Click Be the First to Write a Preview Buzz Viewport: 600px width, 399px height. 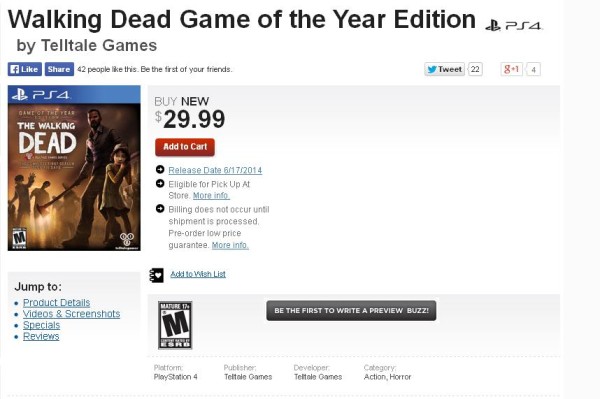351,311
